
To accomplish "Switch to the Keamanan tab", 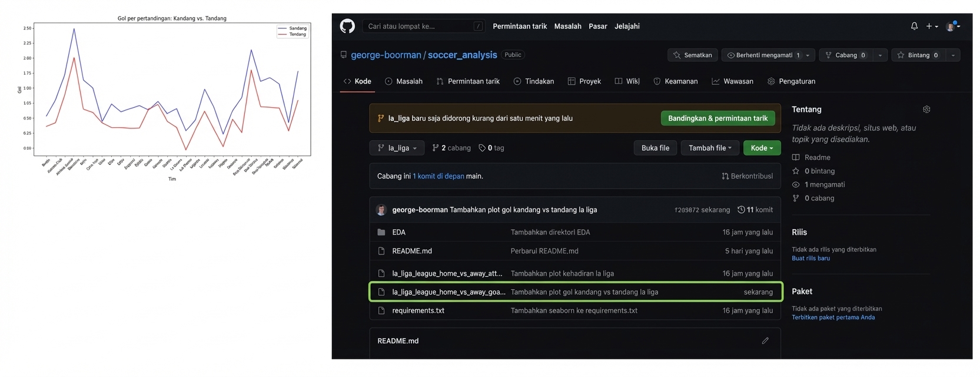I will 676,81.
